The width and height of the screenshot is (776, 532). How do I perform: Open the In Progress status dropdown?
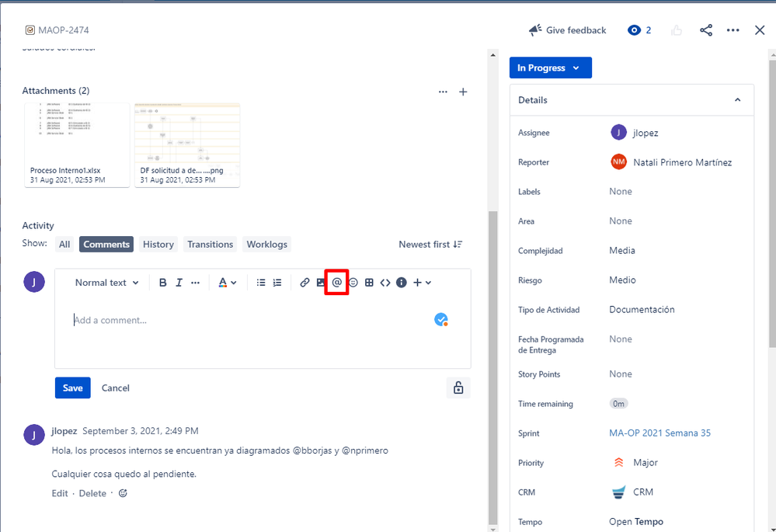(x=550, y=68)
